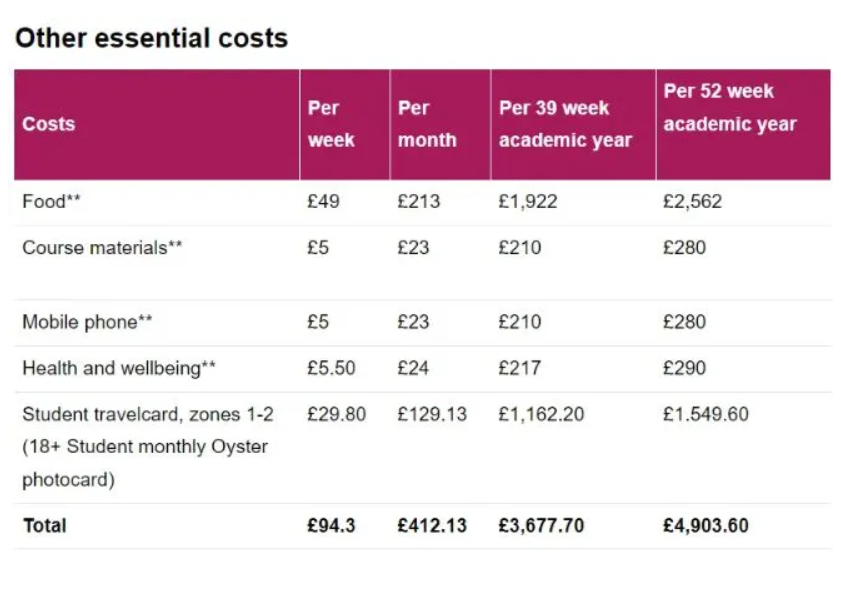This screenshot has height=599, width=841.
Task: Select Per 39 week academic year header
Action: point(565,124)
